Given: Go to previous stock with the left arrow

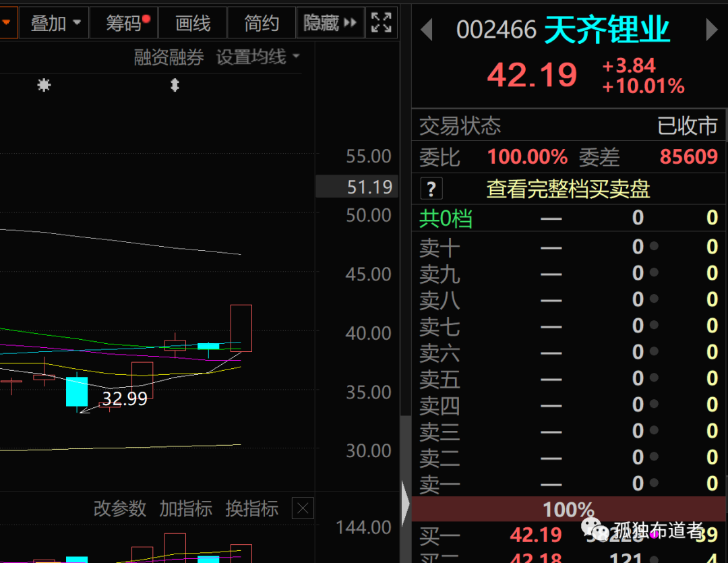Looking at the screenshot, I should (427, 30).
